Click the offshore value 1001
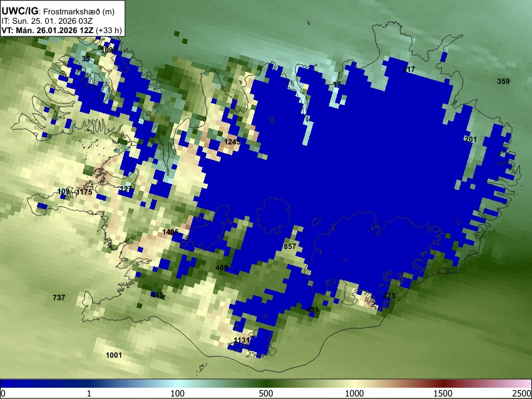This screenshot has width=532, height=399. [x=114, y=355]
